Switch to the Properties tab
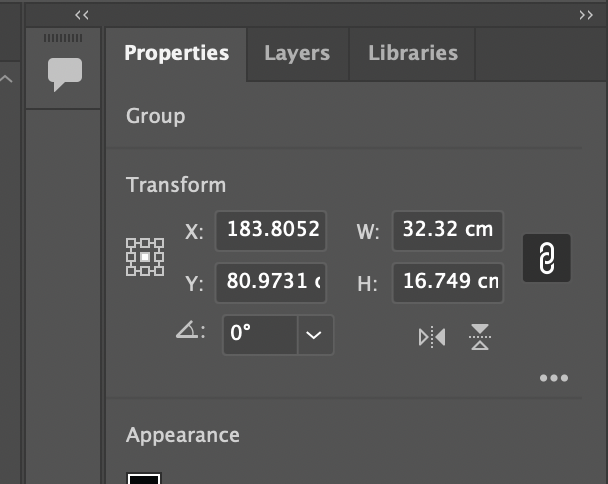 click(x=176, y=53)
